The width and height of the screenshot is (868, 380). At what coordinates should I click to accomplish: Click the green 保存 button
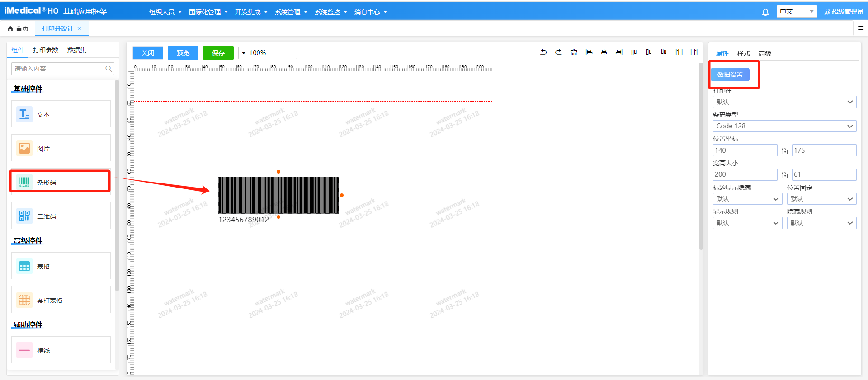pyautogui.click(x=218, y=53)
